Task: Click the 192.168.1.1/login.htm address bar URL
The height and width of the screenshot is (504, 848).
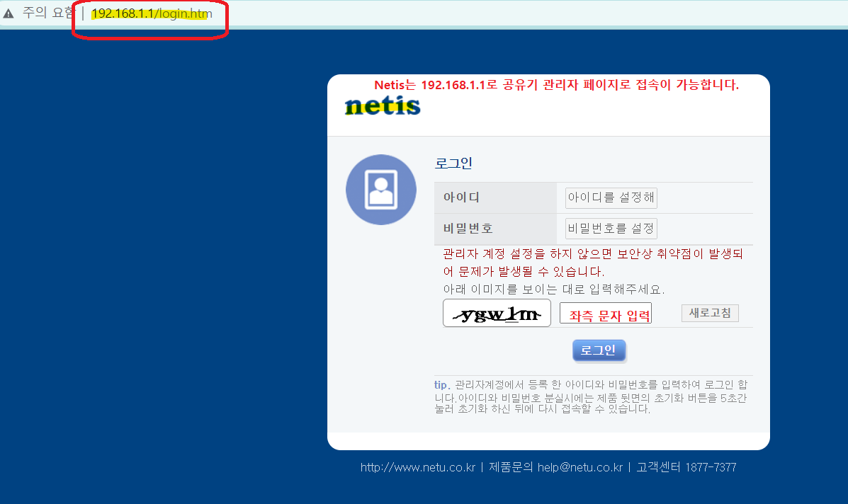Action: [152, 13]
